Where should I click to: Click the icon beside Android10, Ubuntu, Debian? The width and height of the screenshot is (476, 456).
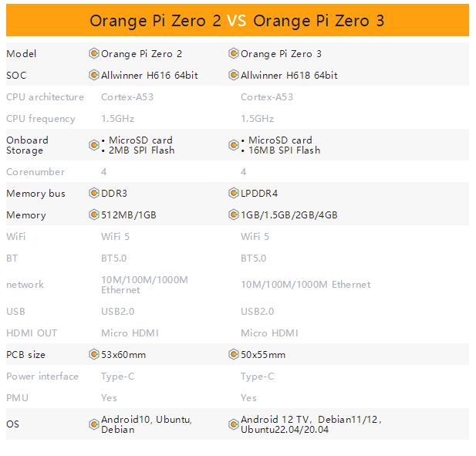94,424
